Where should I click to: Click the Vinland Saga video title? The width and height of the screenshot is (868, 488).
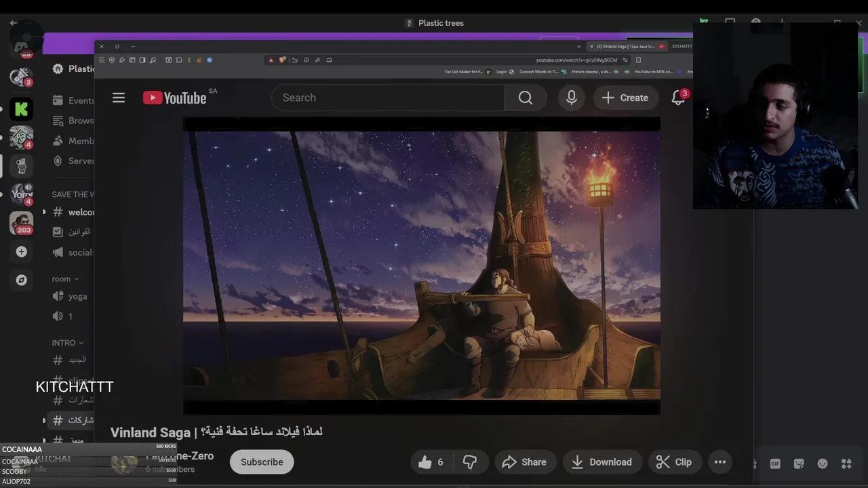point(216,432)
